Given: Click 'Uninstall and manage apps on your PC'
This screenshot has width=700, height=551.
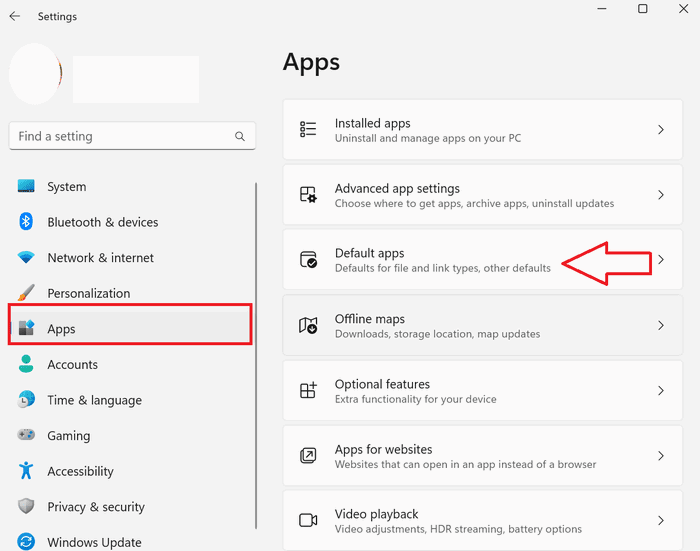Looking at the screenshot, I should click(428, 138).
